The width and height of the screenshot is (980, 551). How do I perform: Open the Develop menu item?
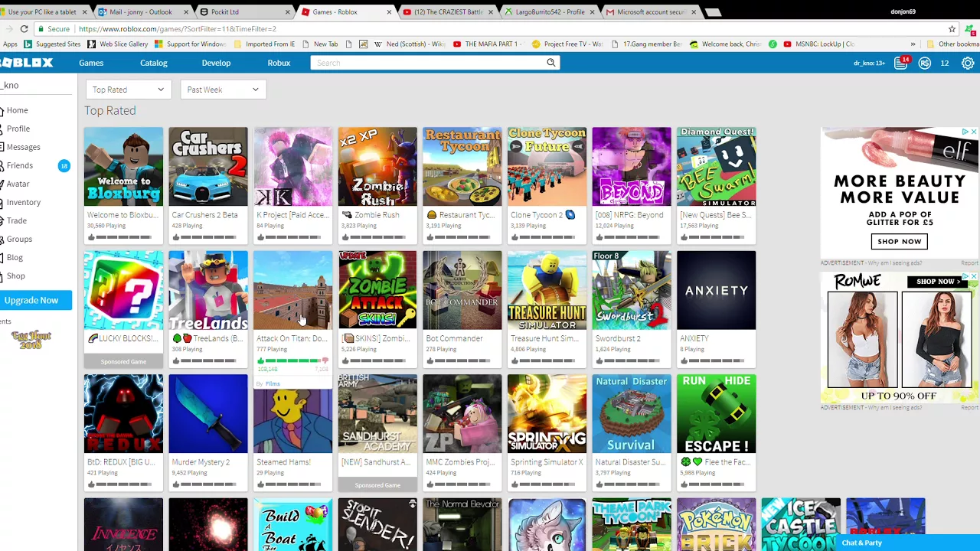216,63
